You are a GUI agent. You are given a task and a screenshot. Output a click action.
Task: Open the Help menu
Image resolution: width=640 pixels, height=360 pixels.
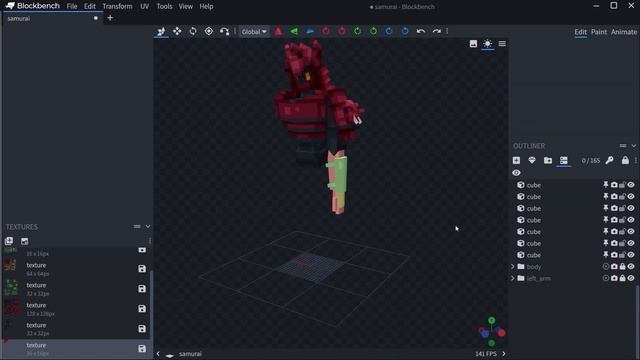point(206,7)
